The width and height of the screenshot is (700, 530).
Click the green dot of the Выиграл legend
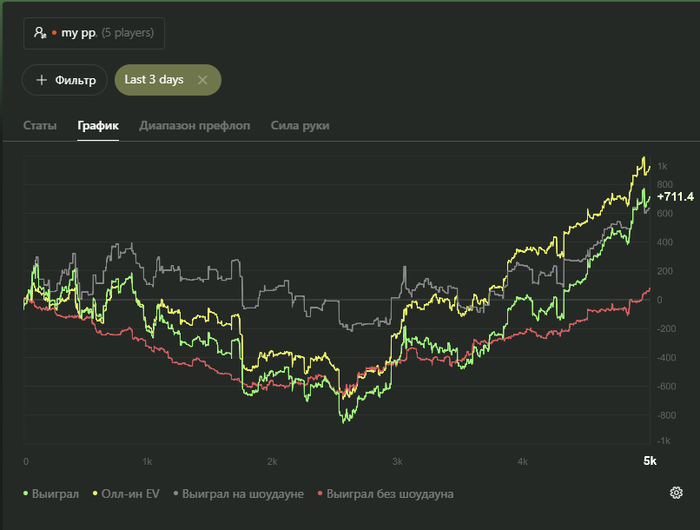(x=26, y=494)
